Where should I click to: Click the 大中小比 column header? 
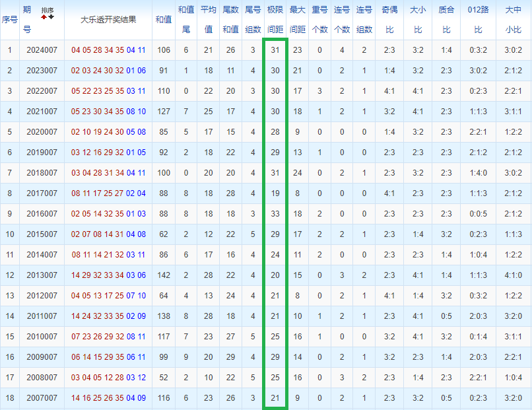(513, 20)
